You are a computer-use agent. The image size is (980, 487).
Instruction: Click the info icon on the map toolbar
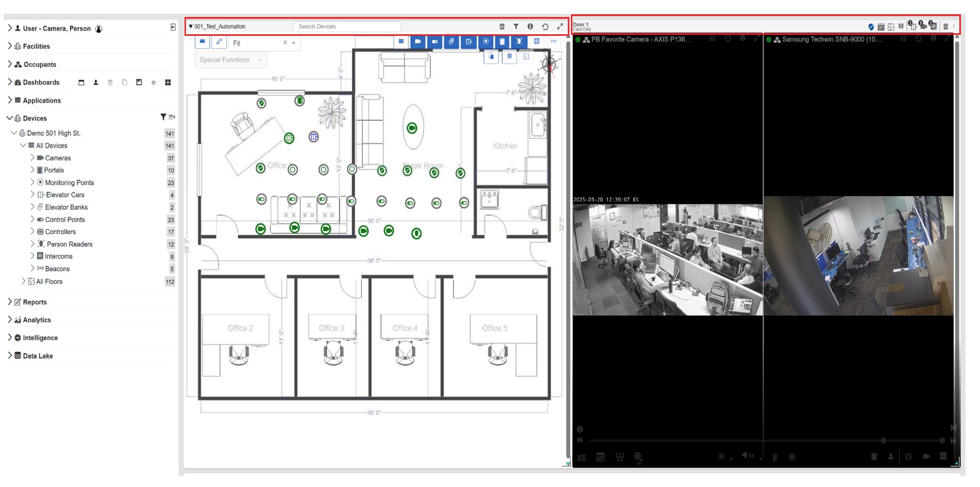(530, 27)
